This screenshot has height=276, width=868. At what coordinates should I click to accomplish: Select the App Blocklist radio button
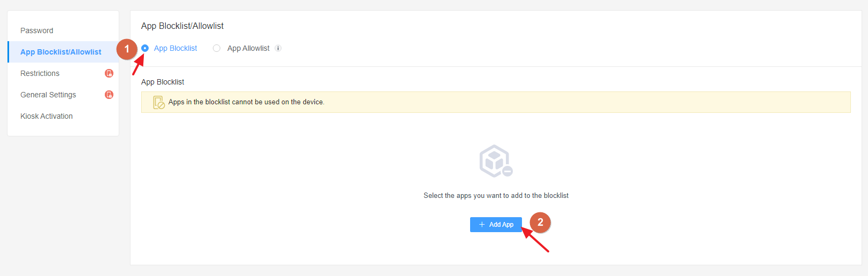(x=145, y=48)
